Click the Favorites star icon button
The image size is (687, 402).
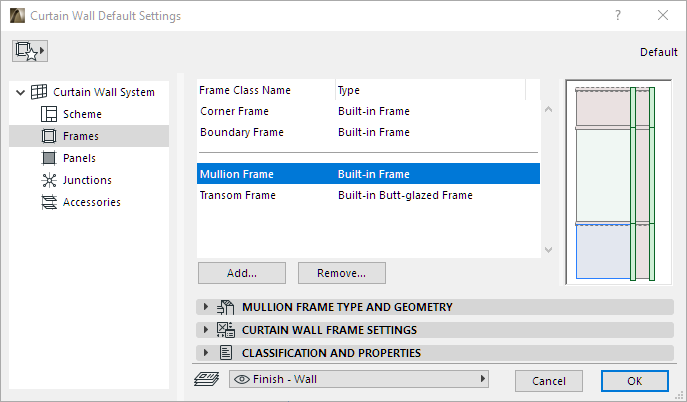[x=30, y=50]
